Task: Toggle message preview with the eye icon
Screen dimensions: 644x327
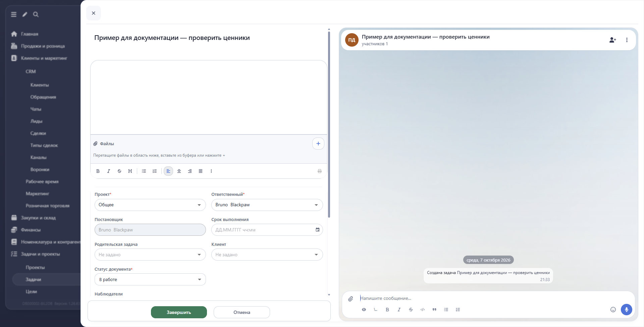Action: tap(364, 310)
